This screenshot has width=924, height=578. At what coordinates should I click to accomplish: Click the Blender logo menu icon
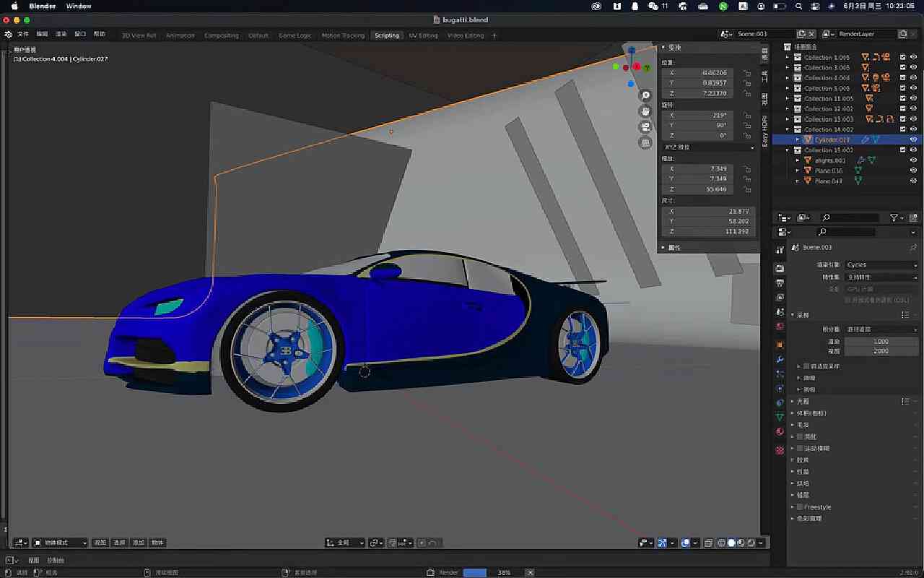click(8, 35)
